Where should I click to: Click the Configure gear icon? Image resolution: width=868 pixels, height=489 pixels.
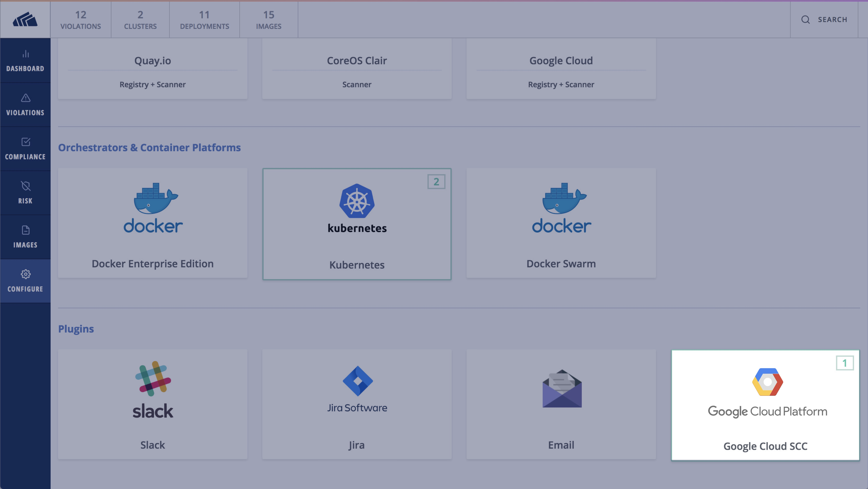pyautogui.click(x=26, y=274)
